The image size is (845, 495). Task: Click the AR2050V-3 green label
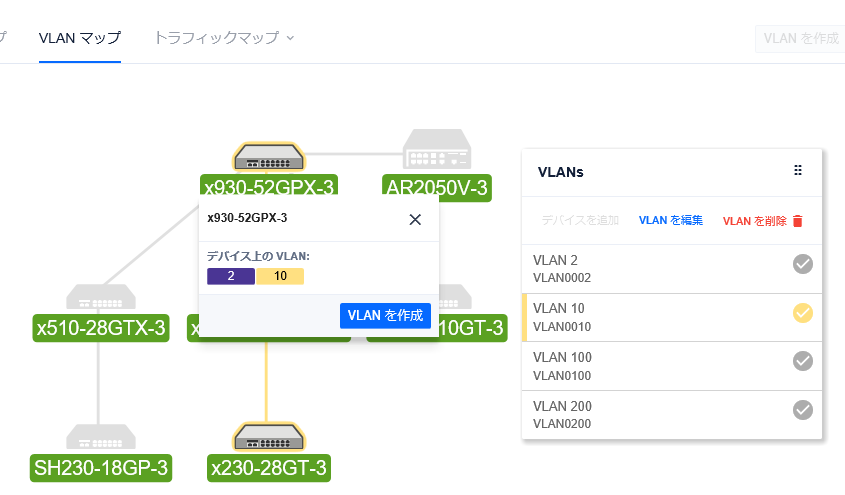click(437, 188)
